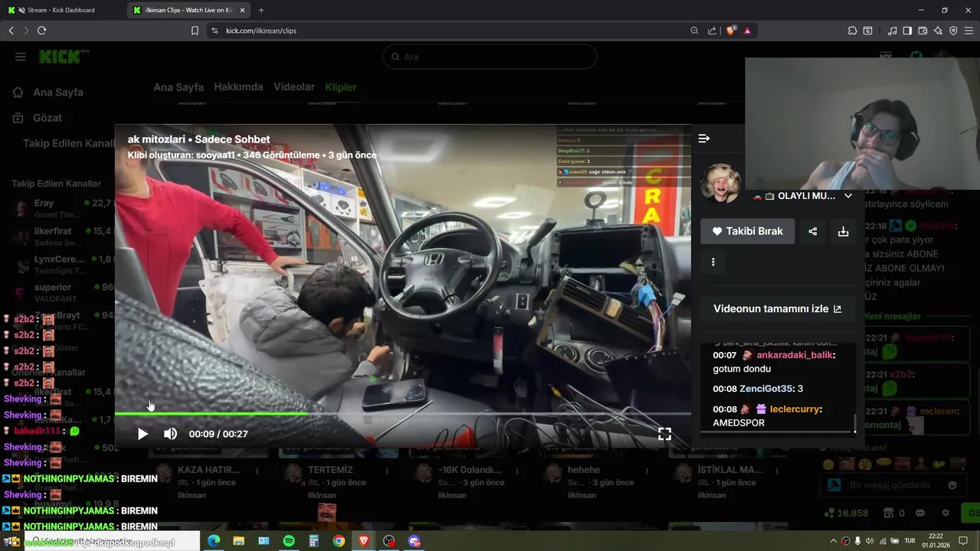The width and height of the screenshot is (980, 551).
Task: Mute the clip volume speaker icon
Action: pyautogui.click(x=170, y=434)
